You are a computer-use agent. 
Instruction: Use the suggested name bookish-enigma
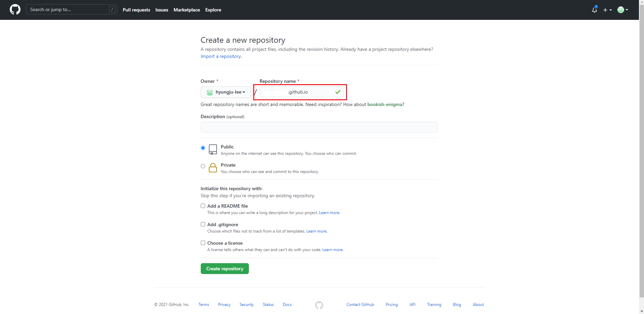coord(385,105)
